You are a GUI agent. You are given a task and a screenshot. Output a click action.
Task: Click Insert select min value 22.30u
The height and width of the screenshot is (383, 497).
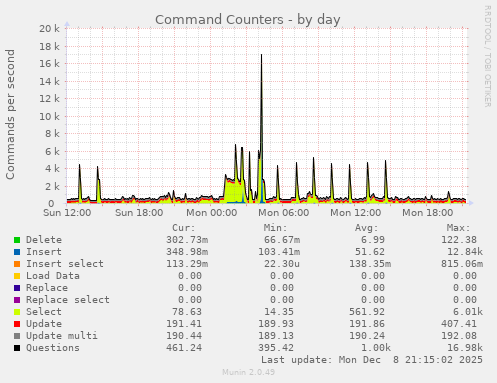tap(282, 264)
